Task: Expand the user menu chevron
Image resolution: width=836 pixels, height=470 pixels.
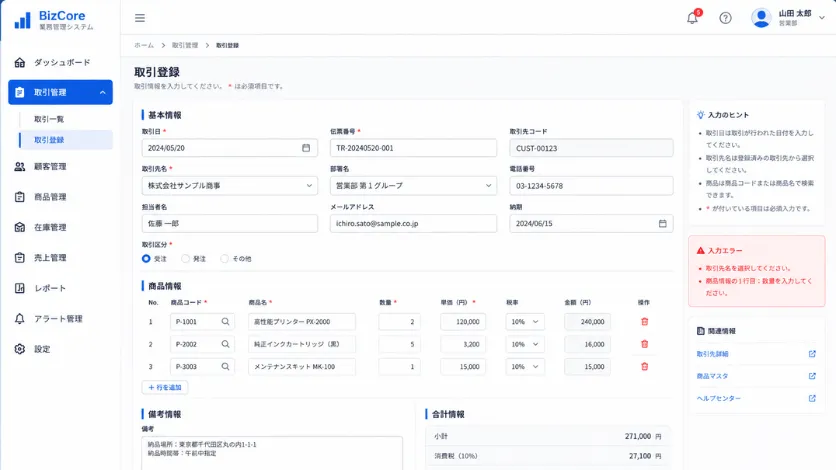Action: 822,18
